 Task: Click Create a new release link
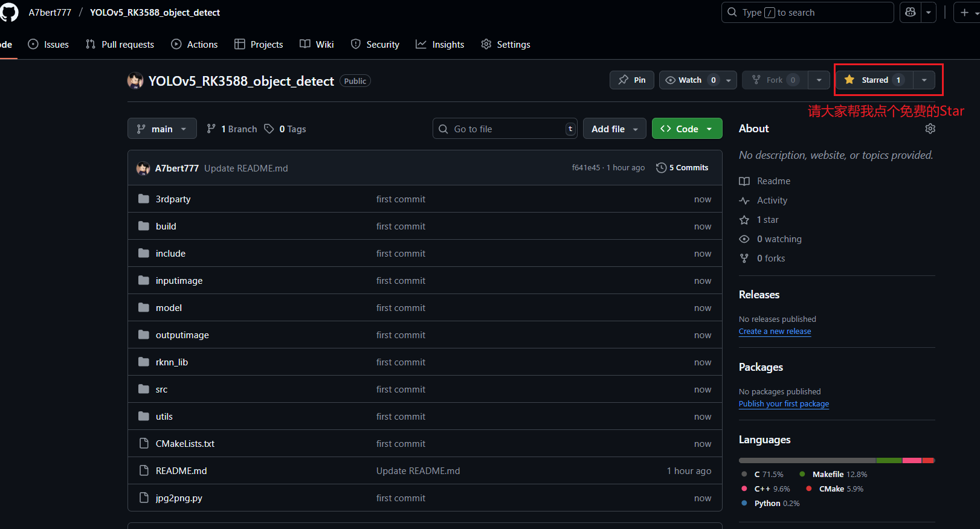coord(775,331)
